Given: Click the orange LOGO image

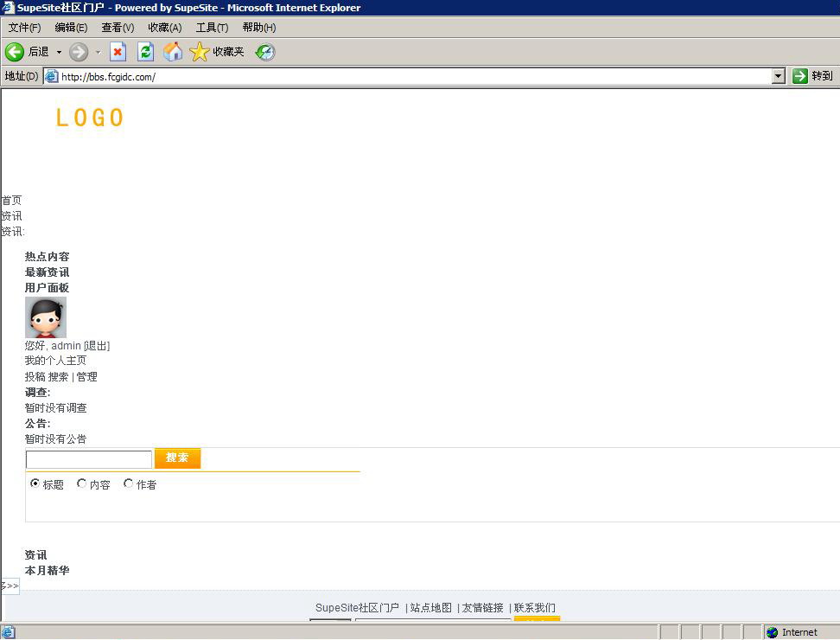Looking at the screenshot, I should coord(90,118).
